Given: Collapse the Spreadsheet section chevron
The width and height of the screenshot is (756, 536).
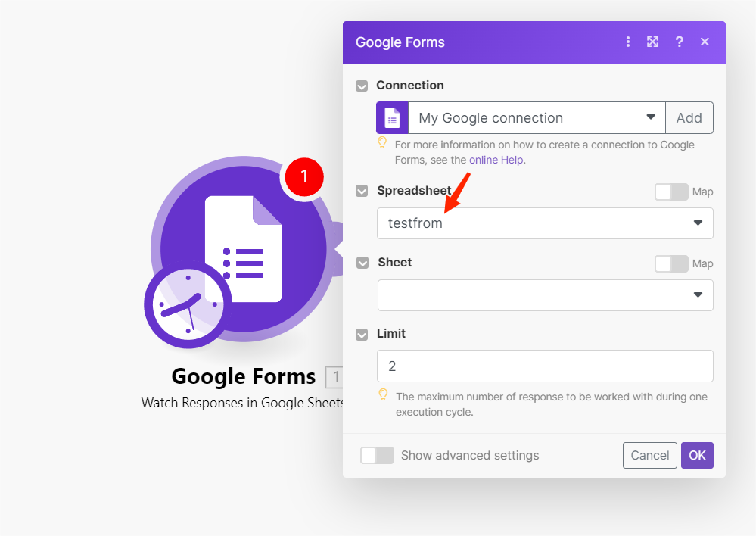Looking at the screenshot, I should 362,191.
